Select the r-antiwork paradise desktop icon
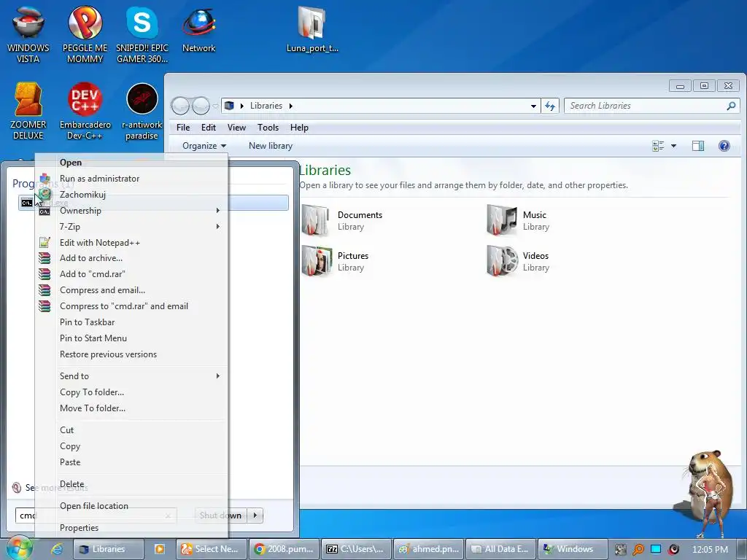 (x=142, y=111)
